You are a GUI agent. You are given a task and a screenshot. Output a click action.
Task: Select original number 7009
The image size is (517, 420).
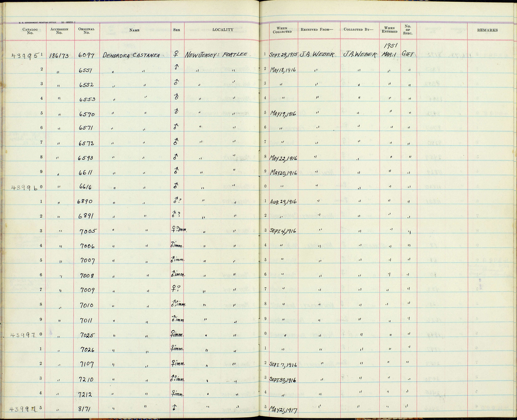(x=87, y=290)
